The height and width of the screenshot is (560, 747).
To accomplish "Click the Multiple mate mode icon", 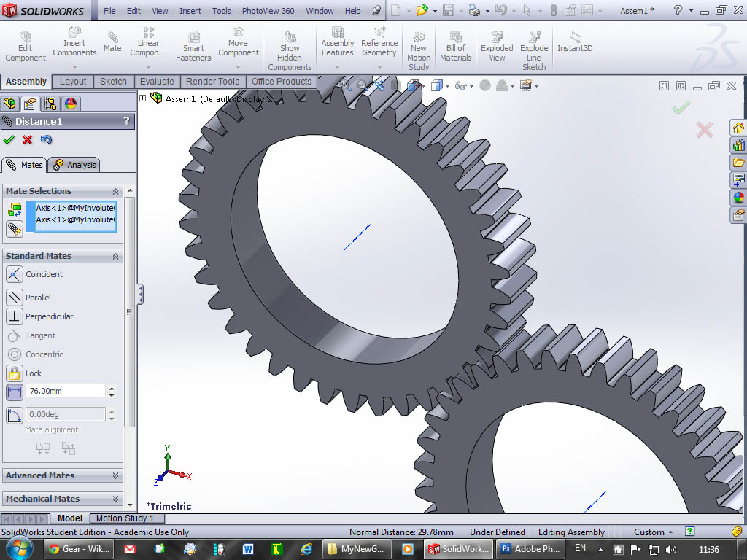I will click(x=15, y=229).
